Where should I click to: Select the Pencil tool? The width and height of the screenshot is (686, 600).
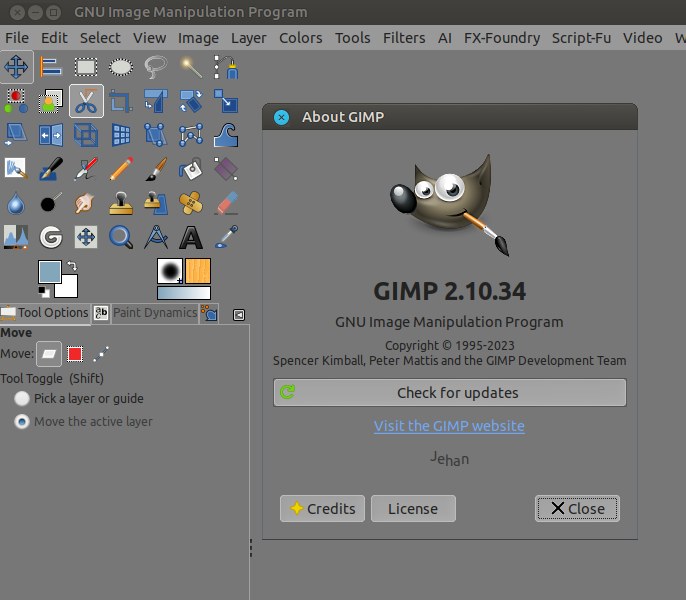click(x=121, y=169)
